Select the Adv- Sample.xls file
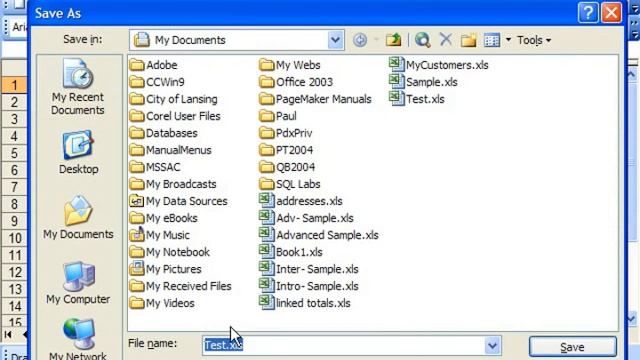Viewport: 640px width, 360px height. tap(307, 218)
